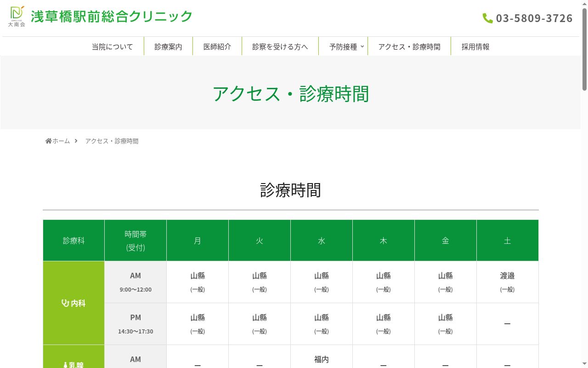Click the 診療時間 section heading
Viewport: 588px width, 368px height.
click(291, 190)
